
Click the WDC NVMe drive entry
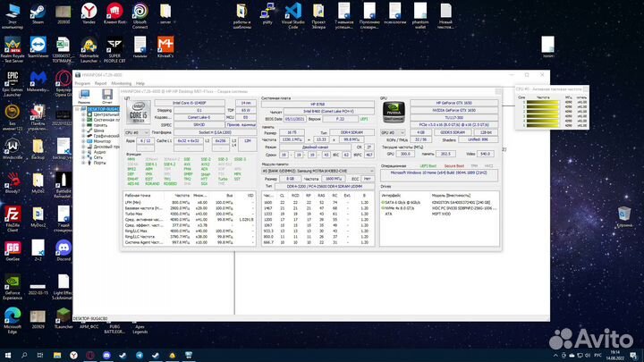439,208
